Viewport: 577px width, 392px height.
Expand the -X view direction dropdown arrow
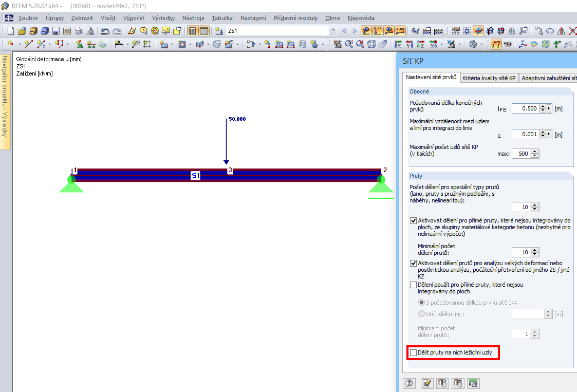tap(441, 45)
